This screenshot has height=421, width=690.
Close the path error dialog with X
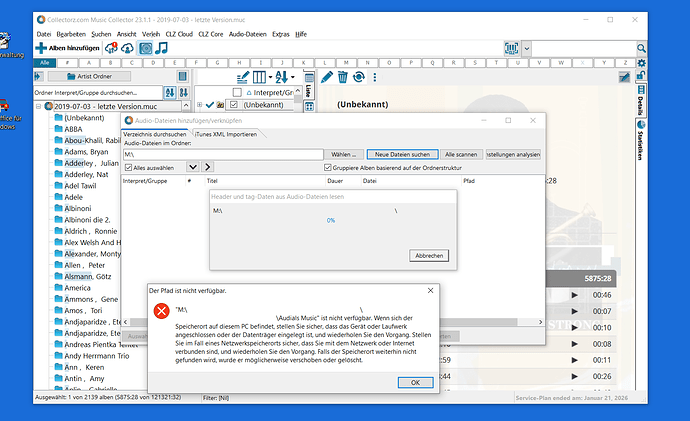coord(430,291)
